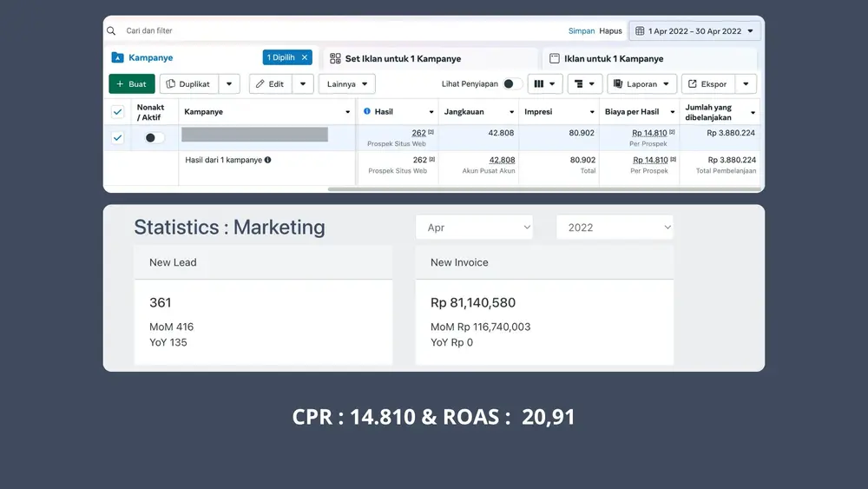Click the Rp 81,140,580 invoice value

click(473, 303)
